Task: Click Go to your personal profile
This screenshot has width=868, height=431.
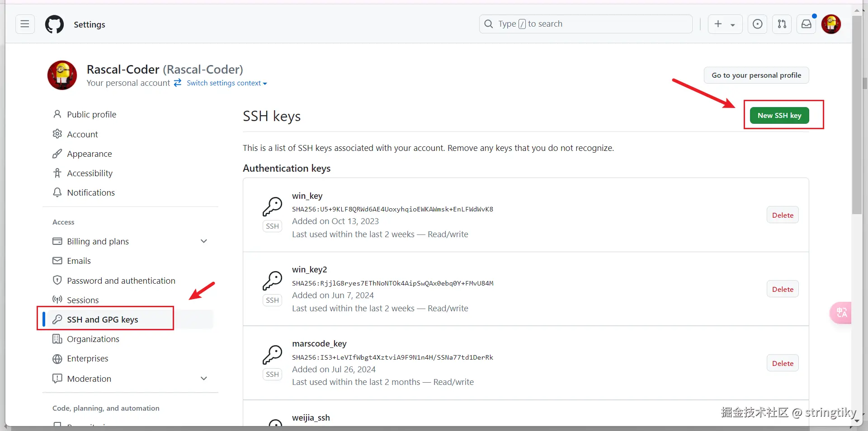Action: (x=756, y=75)
